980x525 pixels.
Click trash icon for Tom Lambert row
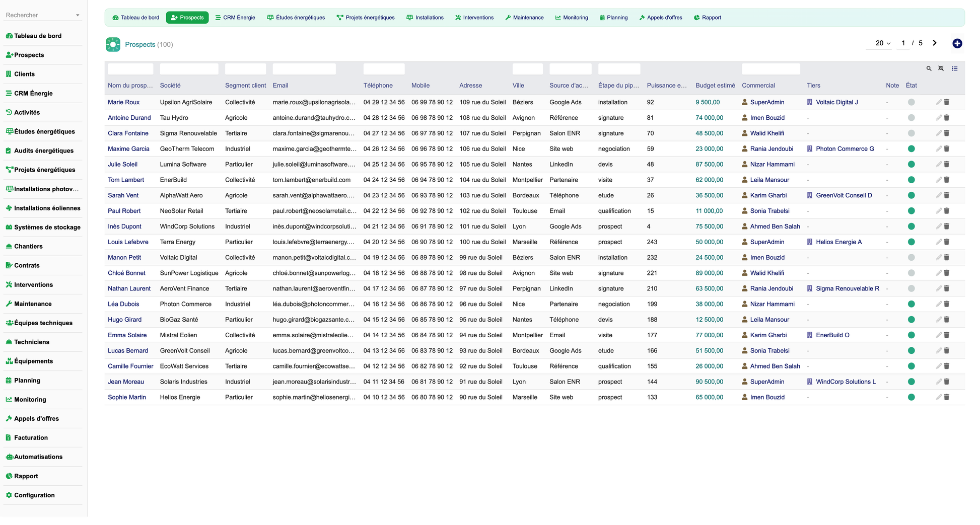click(946, 180)
